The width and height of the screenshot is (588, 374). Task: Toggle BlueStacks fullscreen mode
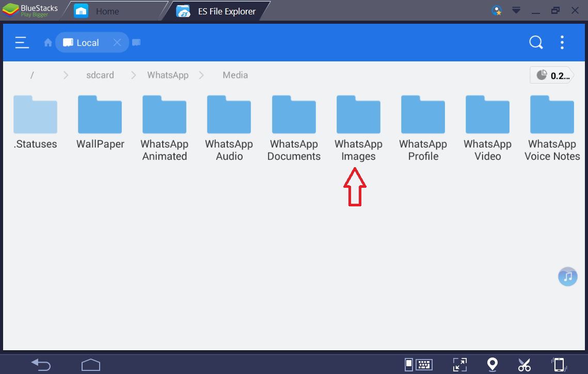click(460, 365)
